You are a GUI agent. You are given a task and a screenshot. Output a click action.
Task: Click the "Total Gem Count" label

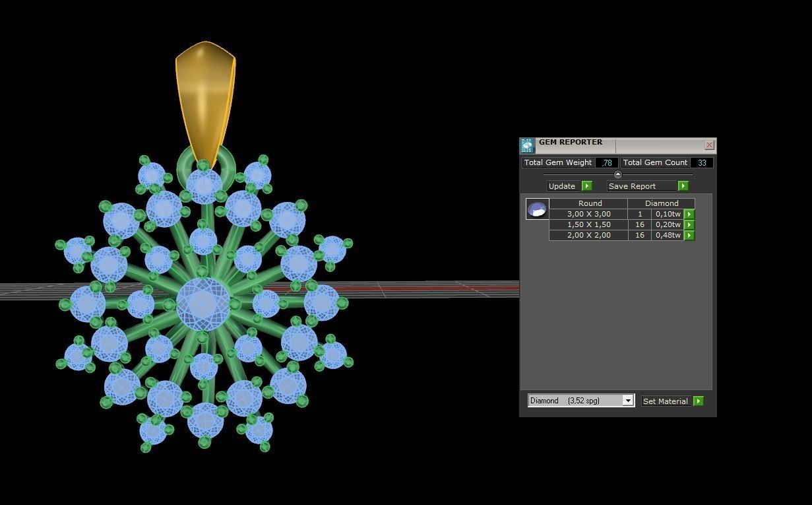655,162
